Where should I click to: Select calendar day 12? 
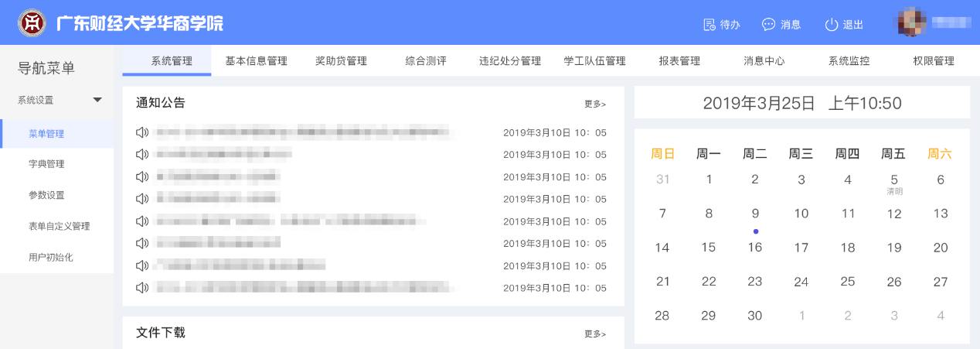(894, 214)
